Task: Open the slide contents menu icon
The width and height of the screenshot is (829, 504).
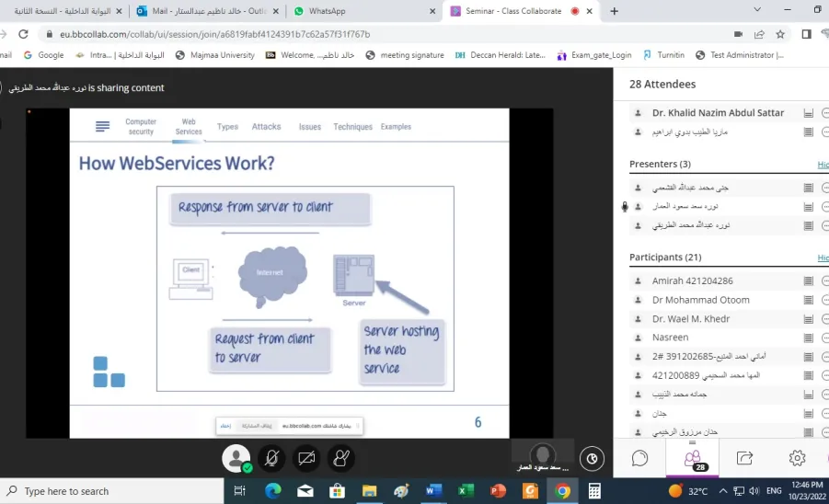Action: (102, 126)
